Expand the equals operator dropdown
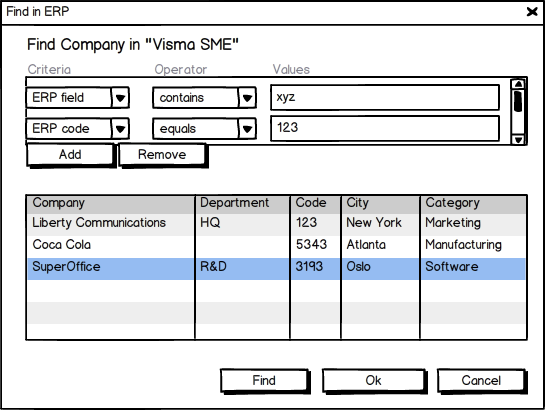545x410 pixels. [247, 129]
